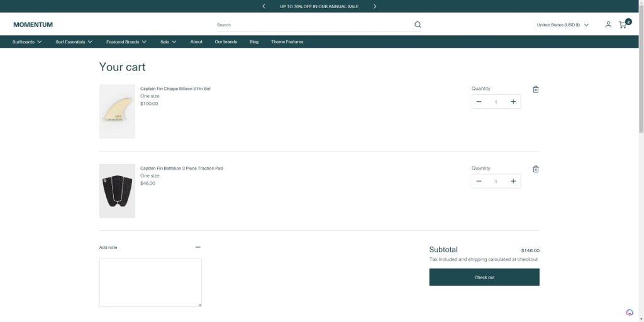Go to the Our brands page

[x=226, y=42]
